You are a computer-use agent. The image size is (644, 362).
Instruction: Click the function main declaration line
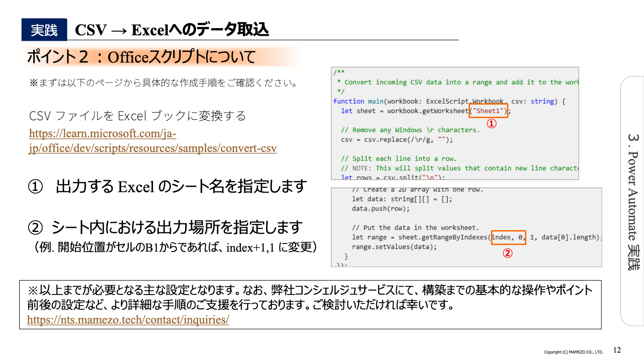click(x=447, y=101)
